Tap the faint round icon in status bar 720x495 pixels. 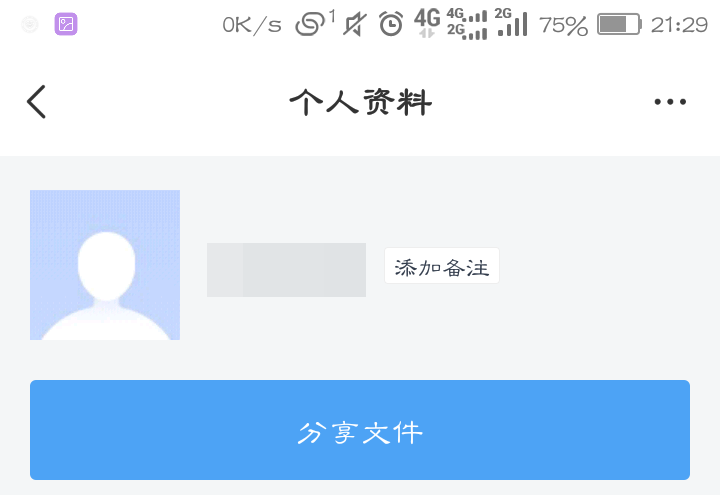pos(30,24)
